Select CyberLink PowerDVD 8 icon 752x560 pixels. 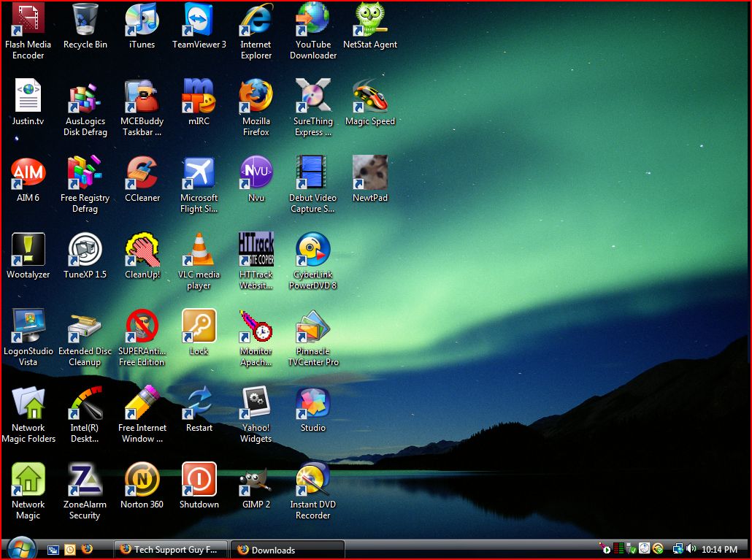pos(312,249)
